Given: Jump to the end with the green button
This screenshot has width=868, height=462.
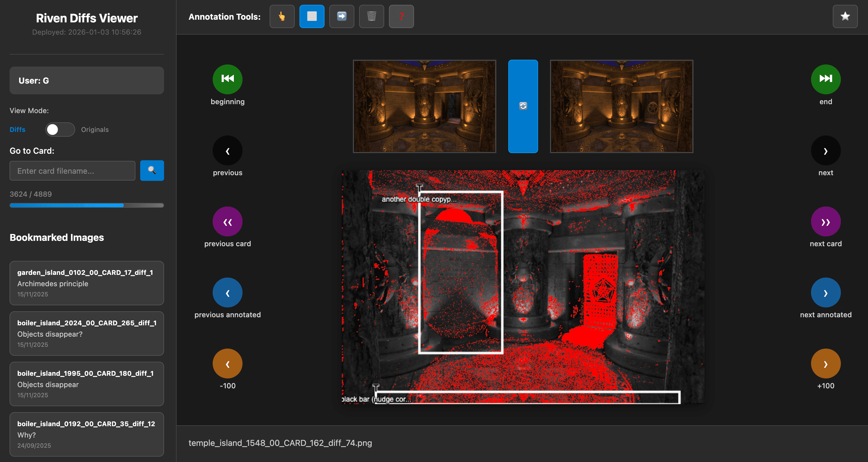Looking at the screenshot, I should pos(825,79).
